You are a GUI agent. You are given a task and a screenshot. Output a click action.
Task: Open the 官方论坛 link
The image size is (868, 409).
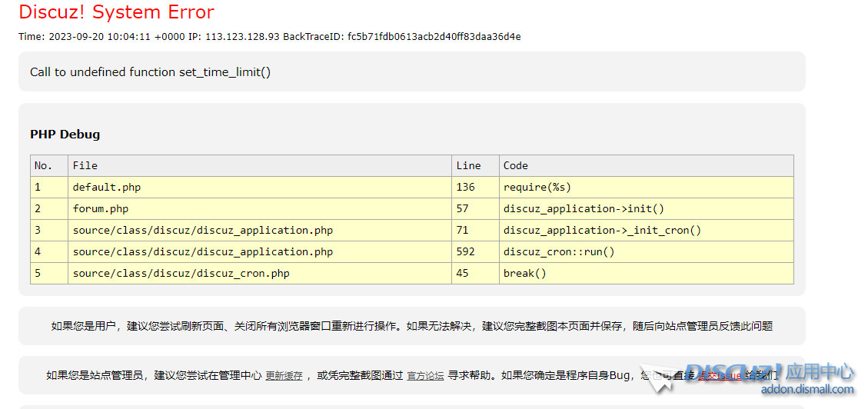(x=425, y=376)
